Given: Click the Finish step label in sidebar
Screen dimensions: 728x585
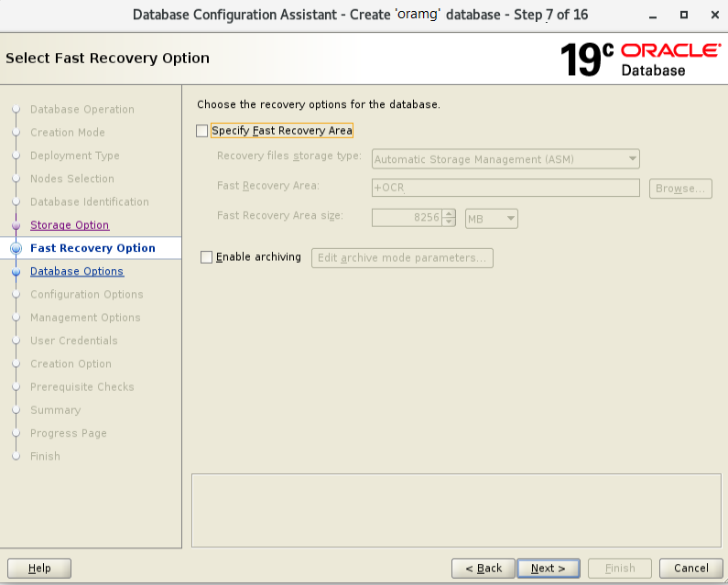Looking at the screenshot, I should [x=45, y=457].
